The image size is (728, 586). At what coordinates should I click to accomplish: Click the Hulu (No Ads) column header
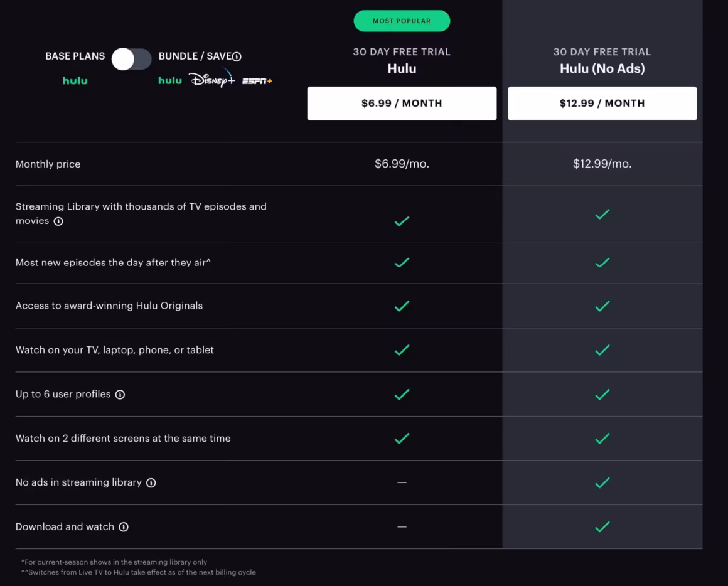point(602,68)
